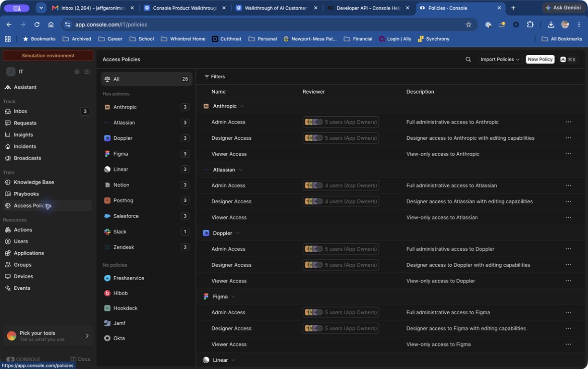Viewport: 588px width, 369px height.
Task: Search access policies with magnifier icon
Action: 468,60
